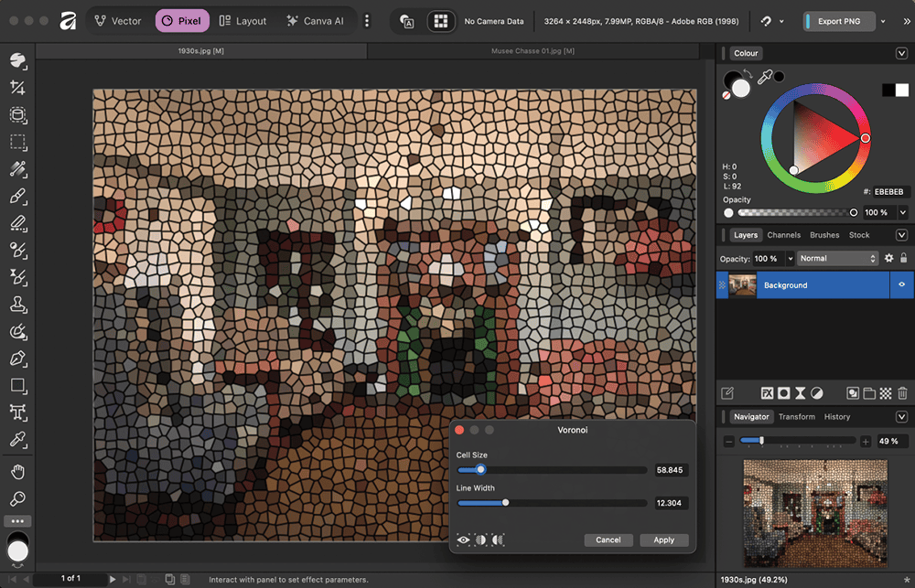Open the Normal blend mode dropdown
The image size is (915, 588).
837,259
